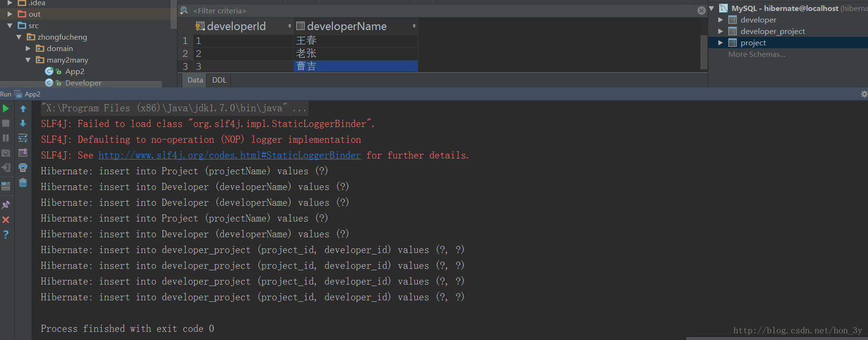Click the developerName column type icon

(300, 26)
